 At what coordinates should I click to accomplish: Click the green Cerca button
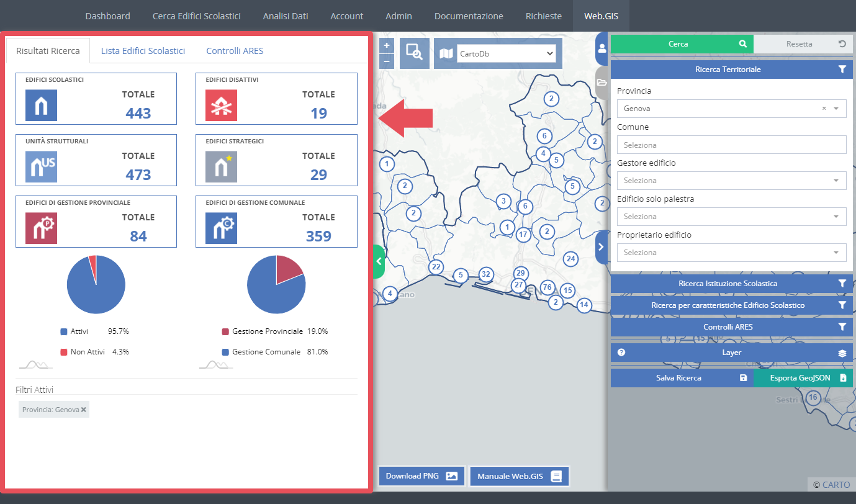(x=682, y=44)
